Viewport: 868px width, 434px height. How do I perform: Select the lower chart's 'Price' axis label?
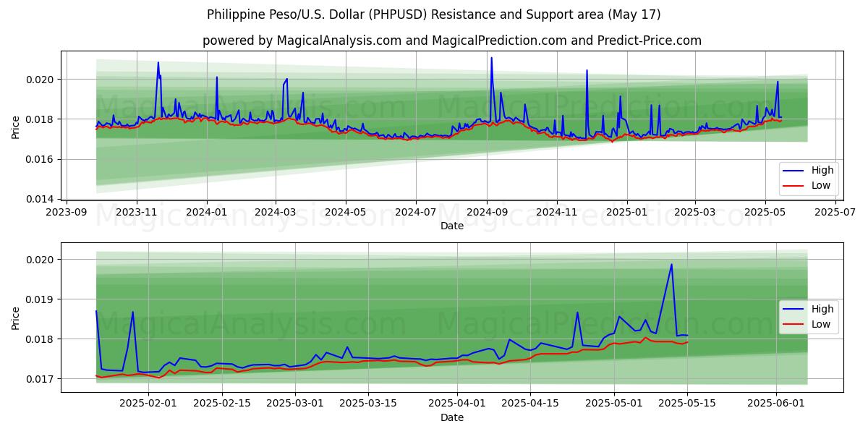pos(16,318)
